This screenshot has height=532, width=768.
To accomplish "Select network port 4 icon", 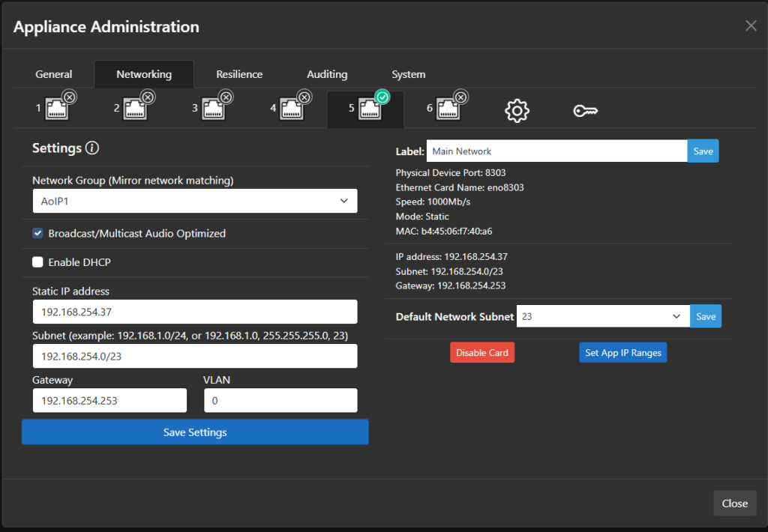I will point(290,109).
